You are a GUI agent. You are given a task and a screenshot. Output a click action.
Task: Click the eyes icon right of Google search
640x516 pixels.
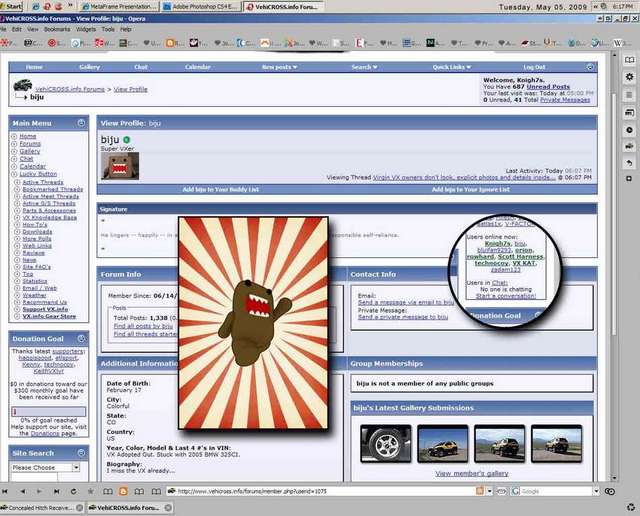pos(610,492)
